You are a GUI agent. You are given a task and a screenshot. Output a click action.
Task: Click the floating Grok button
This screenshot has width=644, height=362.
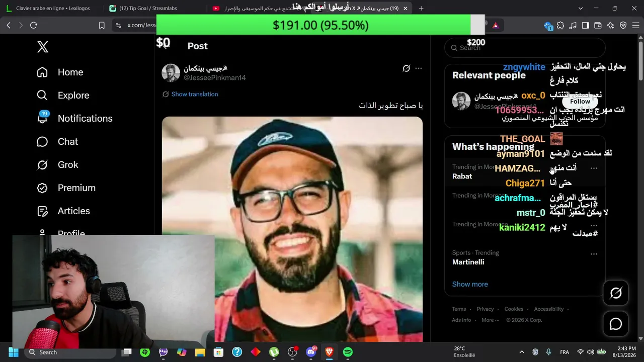coord(616,293)
